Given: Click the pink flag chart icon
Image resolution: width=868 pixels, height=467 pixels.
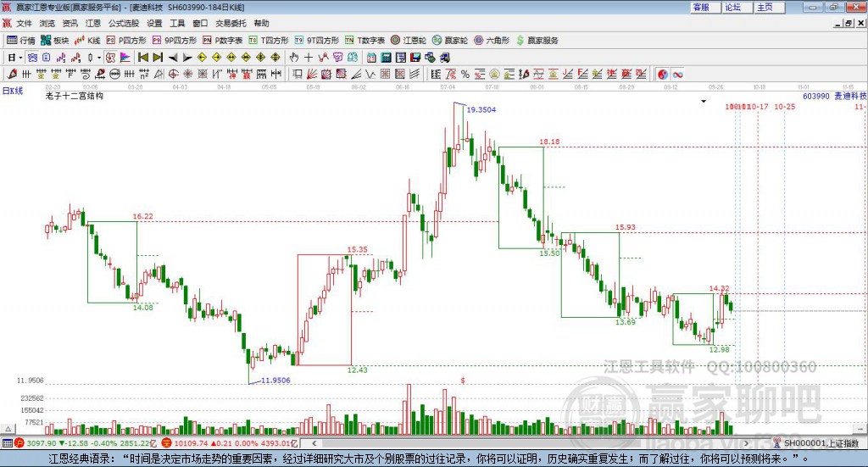Looking at the screenshot, I should pos(125,58).
